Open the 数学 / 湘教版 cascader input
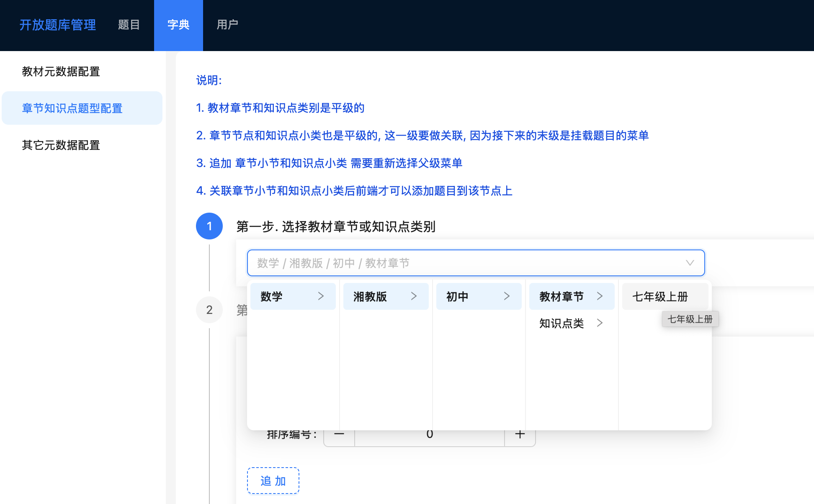 coord(461,263)
